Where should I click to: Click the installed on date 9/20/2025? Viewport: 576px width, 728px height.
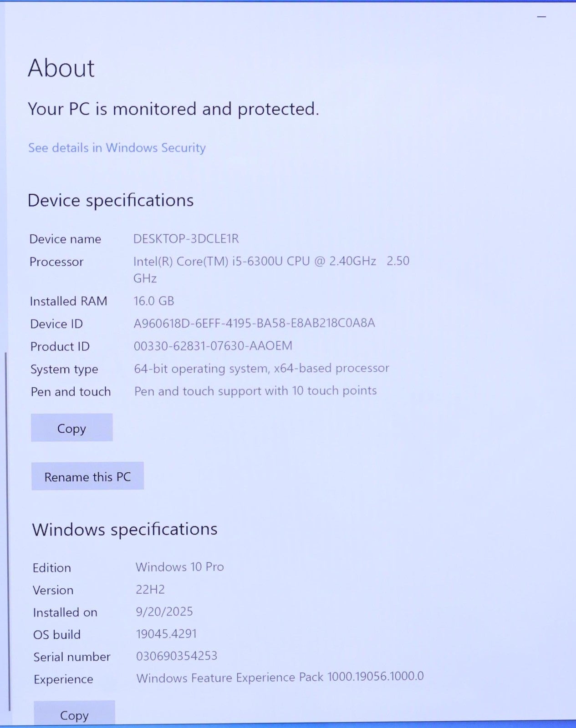click(x=164, y=612)
